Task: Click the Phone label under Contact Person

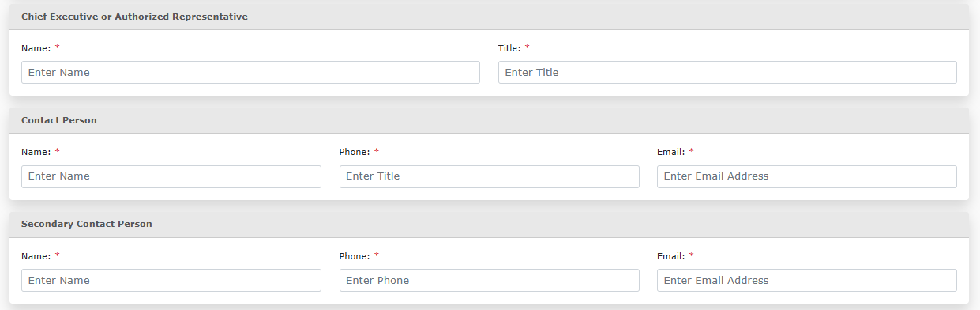Action: click(355, 152)
